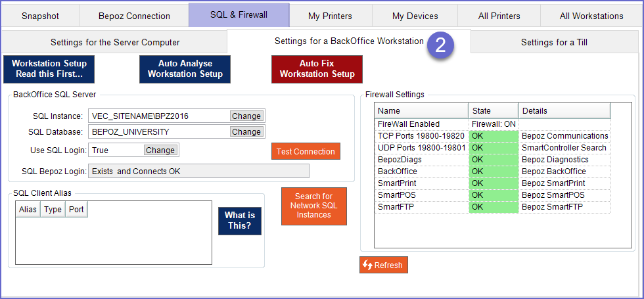
Task: Select Settings for the Server Computer tab
Action: tap(115, 42)
